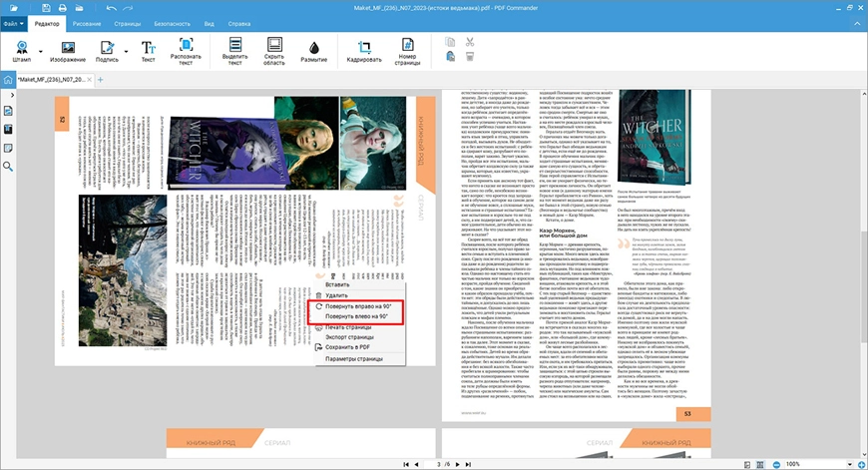Choose the Текст tool
868x470 pixels.
coord(149,51)
